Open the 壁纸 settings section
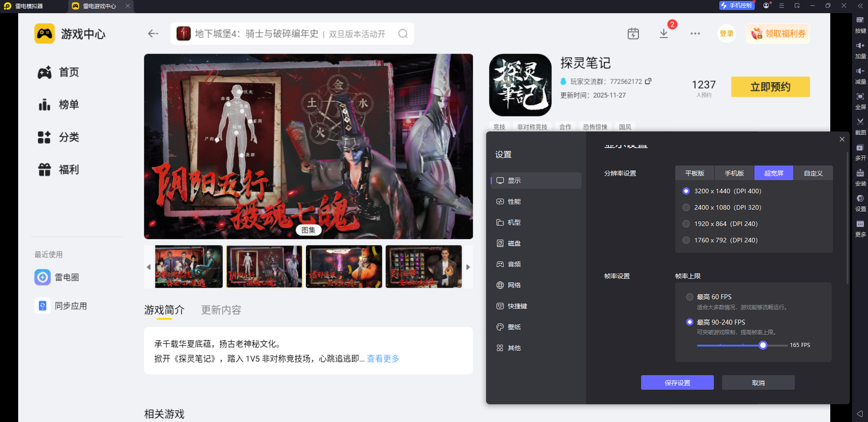Image resolution: width=868 pixels, height=422 pixels. 536,327
